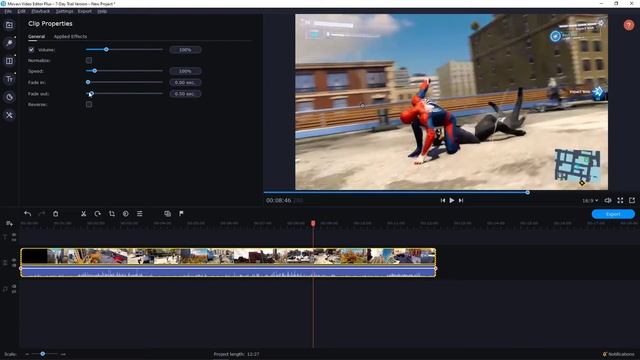Play the video preview
640x360 pixels.
(452, 200)
